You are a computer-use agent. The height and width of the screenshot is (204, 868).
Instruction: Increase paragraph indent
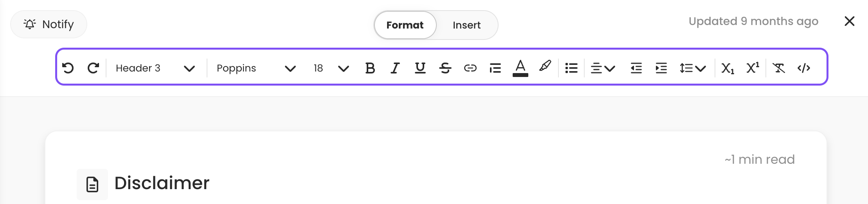661,68
